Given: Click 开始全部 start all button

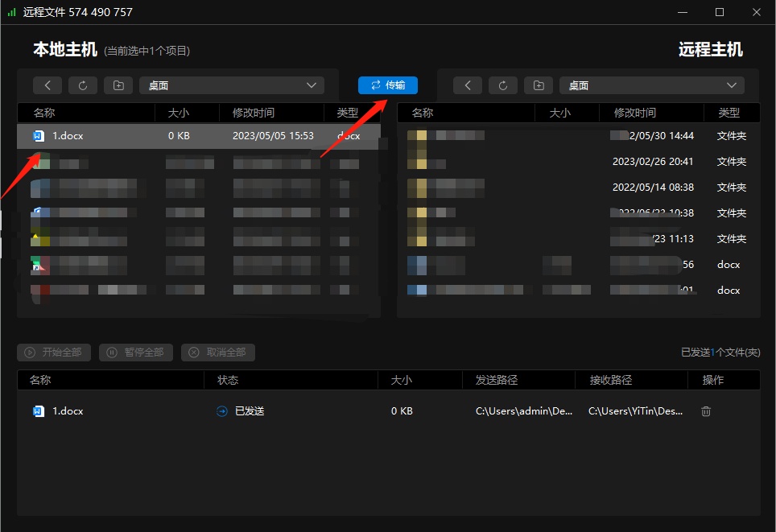Looking at the screenshot, I should (54, 353).
